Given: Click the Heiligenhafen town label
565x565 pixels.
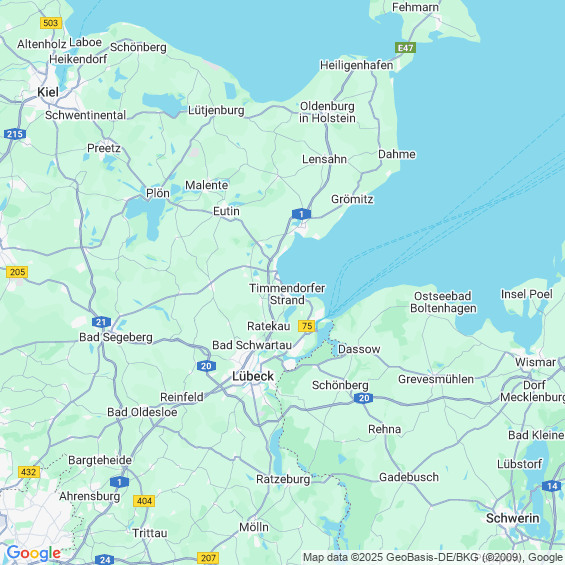Looking at the screenshot, I should tap(356, 65).
